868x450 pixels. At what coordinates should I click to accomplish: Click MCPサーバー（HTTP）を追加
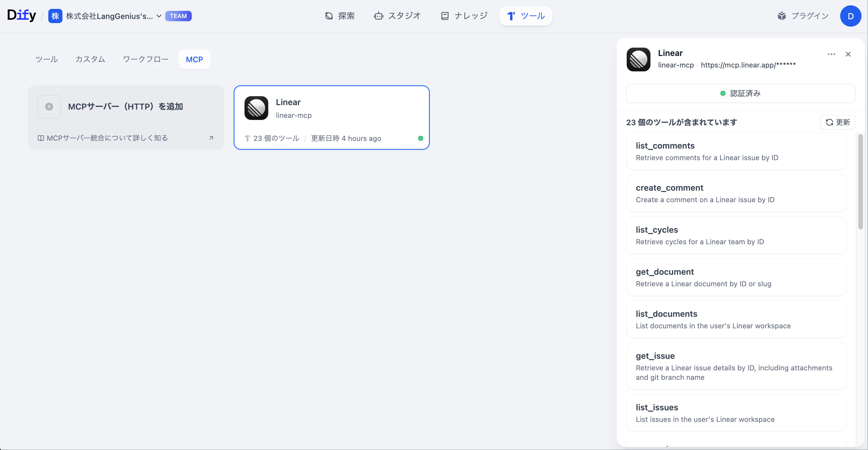pos(125,107)
